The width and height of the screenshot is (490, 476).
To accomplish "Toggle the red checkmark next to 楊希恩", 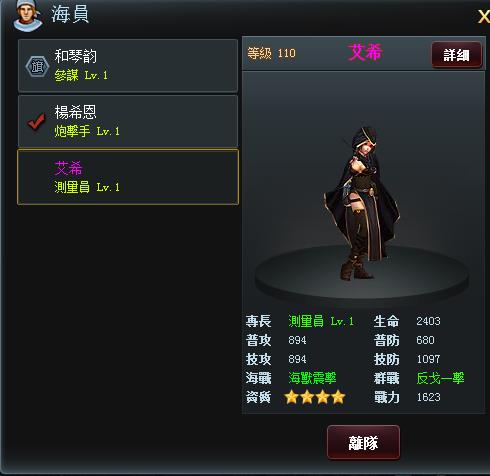I will click(36, 121).
